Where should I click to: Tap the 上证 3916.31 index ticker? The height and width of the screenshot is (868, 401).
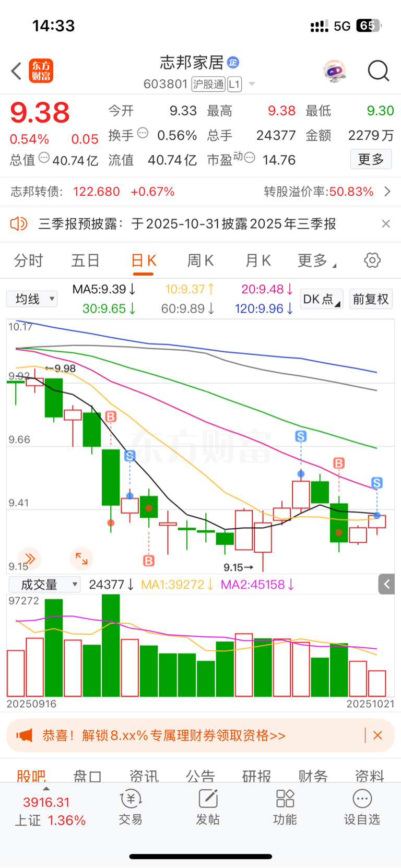point(50,812)
